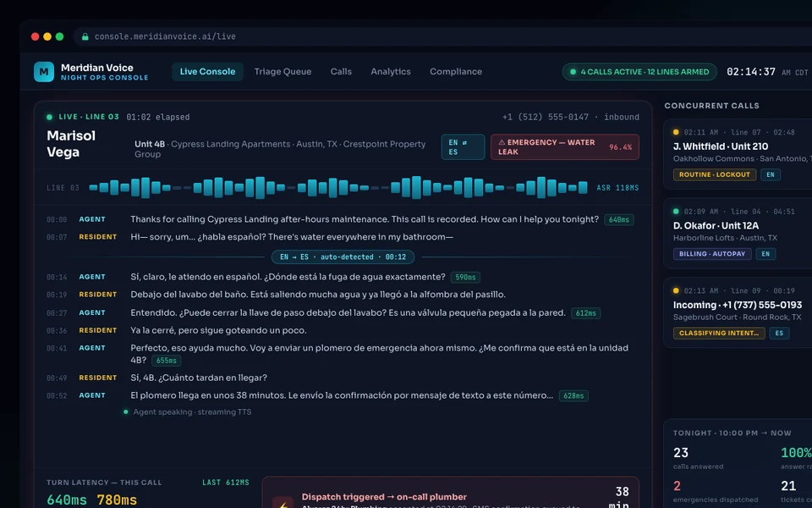Open the D. Okafor · Unit 12A call card

[738, 234]
